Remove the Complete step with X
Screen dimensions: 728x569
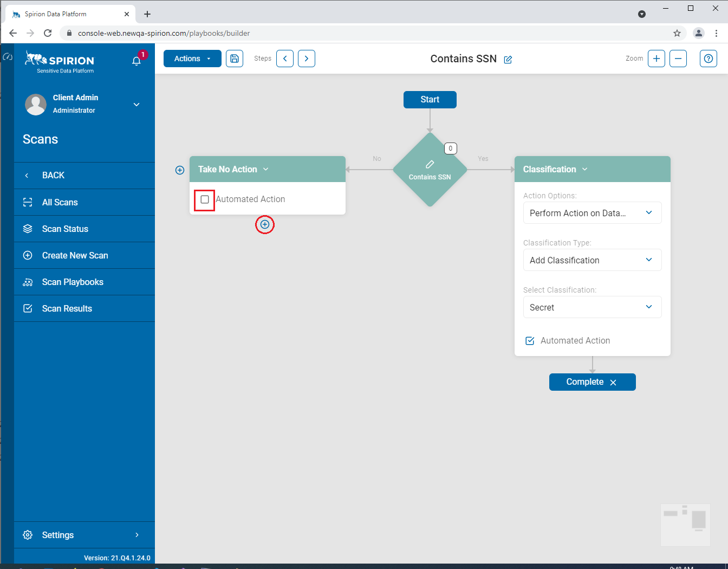(x=613, y=383)
